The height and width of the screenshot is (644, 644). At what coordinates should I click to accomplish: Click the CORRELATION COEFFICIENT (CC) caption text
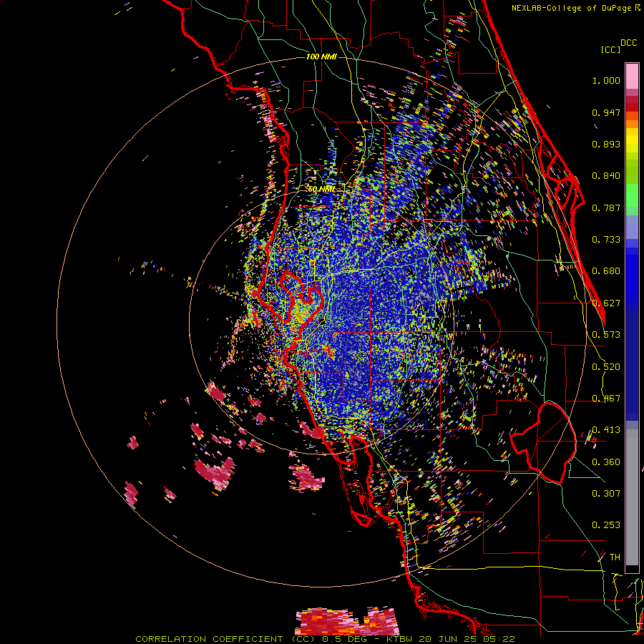tap(225, 639)
